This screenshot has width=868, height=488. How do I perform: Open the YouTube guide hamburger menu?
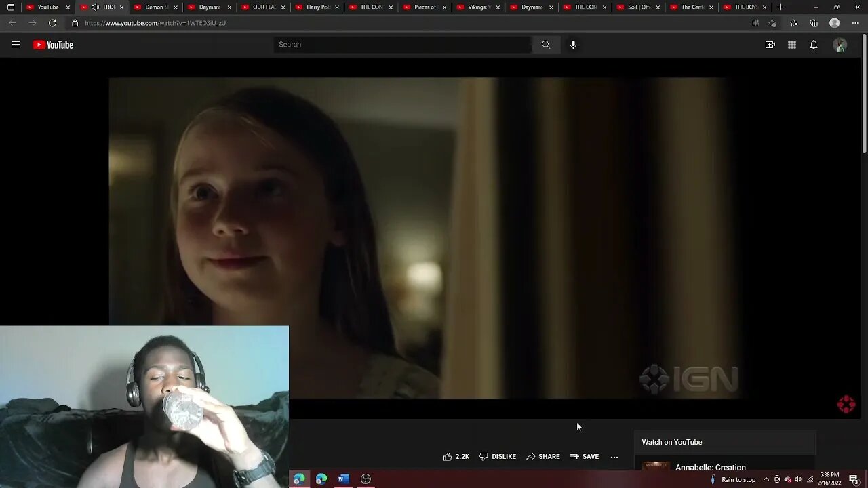(16, 45)
